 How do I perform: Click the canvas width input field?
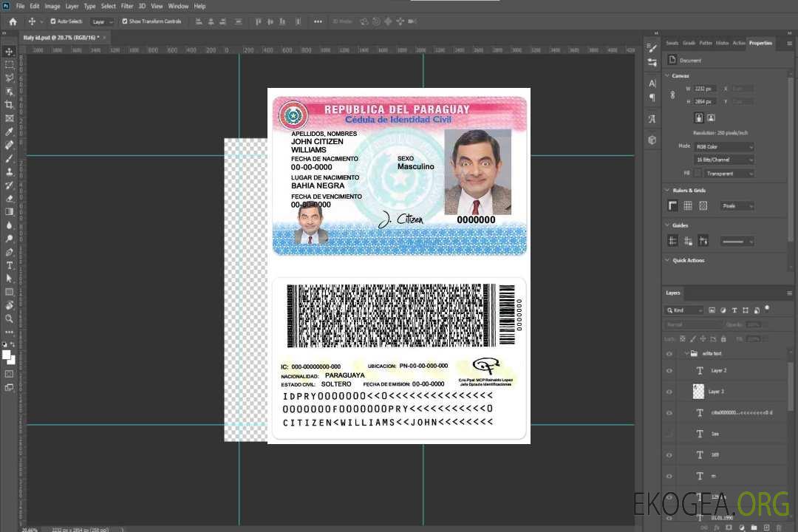(706, 89)
